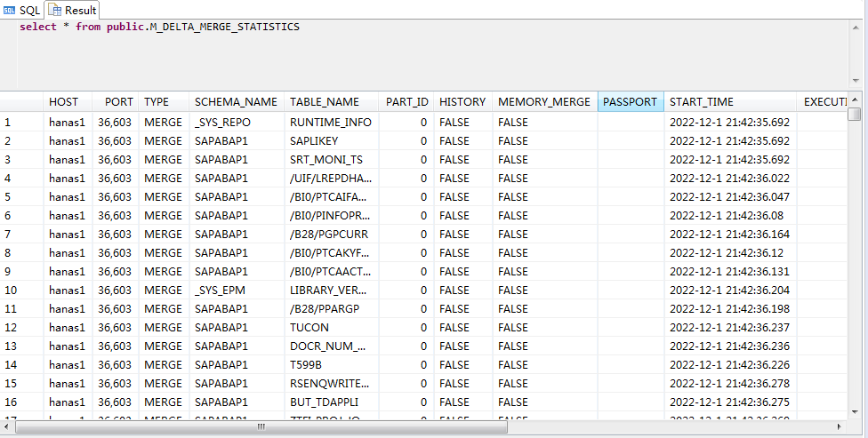Select start time 2022-12-1 21:42:36.275
Viewport: 868px width, 438px height.
pyautogui.click(x=730, y=402)
